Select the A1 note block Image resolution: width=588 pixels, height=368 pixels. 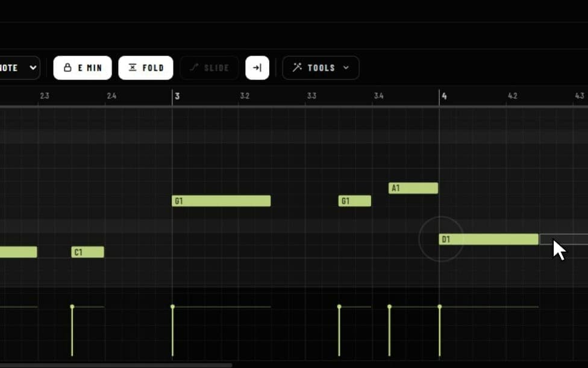coord(413,188)
